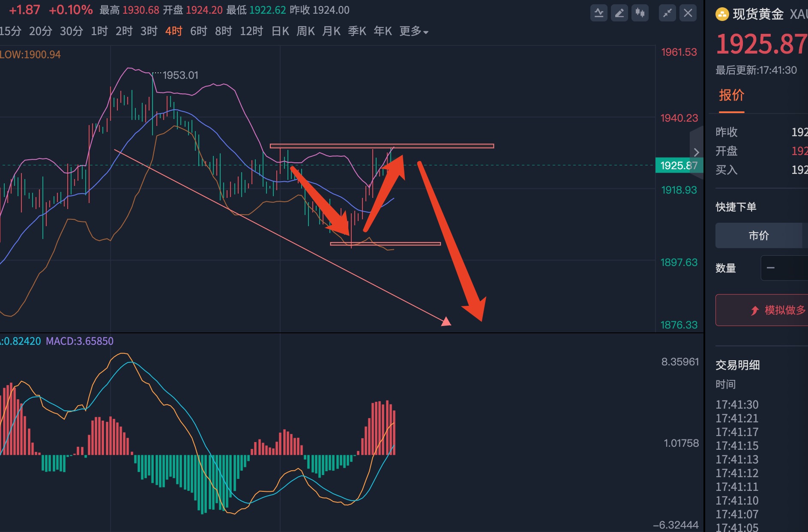Image resolution: width=808 pixels, height=532 pixels.
Task: Switch chart style with candlestick icon
Action: click(x=640, y=13)
